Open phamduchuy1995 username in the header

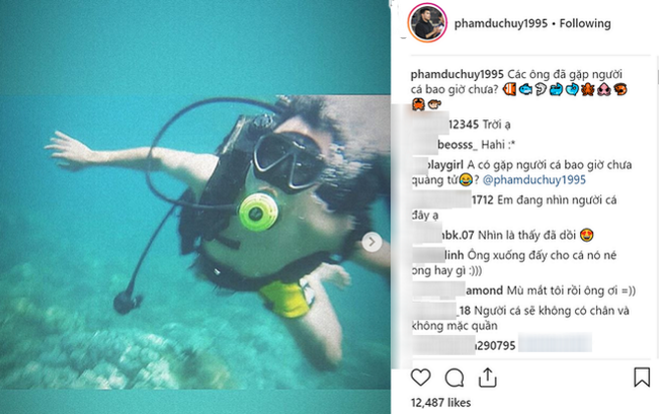click(x=501, y=24)
